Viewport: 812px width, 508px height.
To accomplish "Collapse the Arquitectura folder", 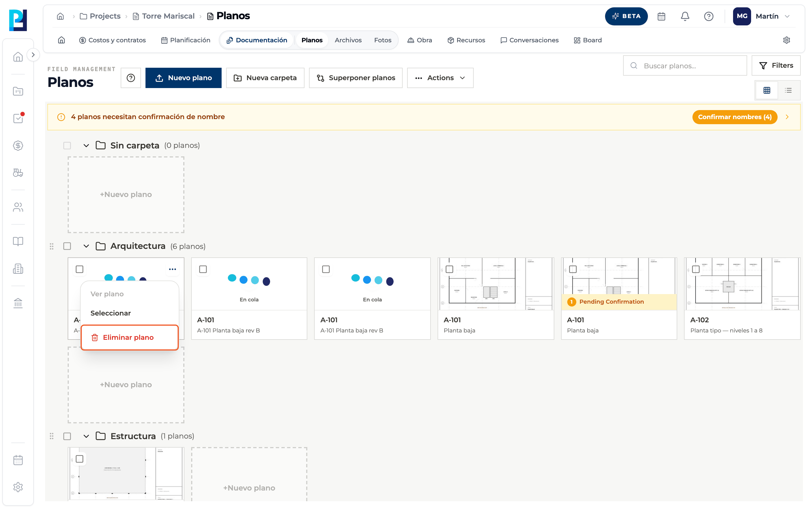I will click(86, 246).
